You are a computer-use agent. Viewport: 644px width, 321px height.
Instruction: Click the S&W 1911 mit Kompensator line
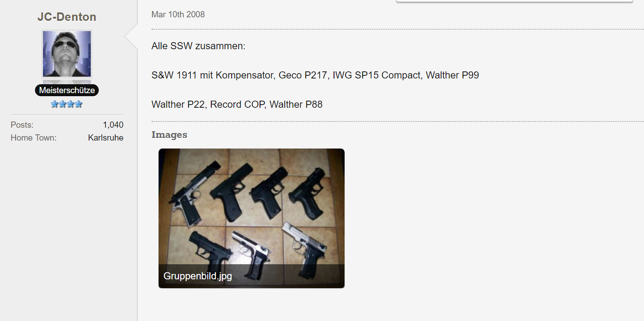pos(315,75)
